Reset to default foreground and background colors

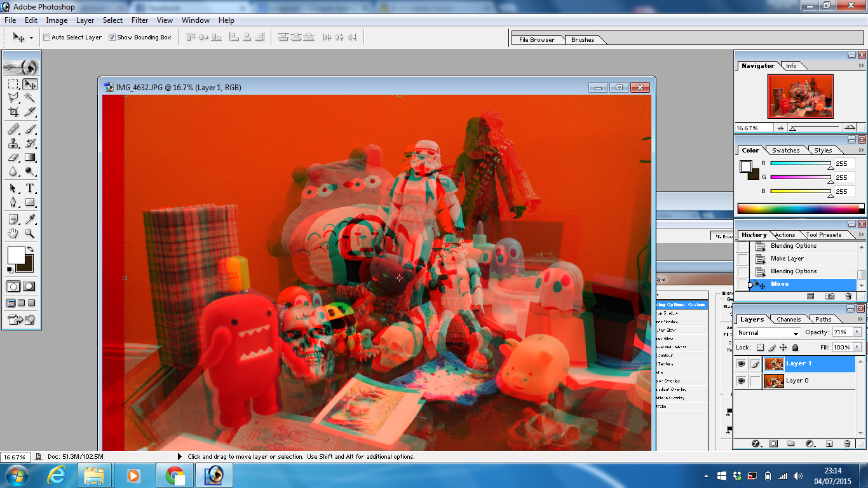point(10,269)
